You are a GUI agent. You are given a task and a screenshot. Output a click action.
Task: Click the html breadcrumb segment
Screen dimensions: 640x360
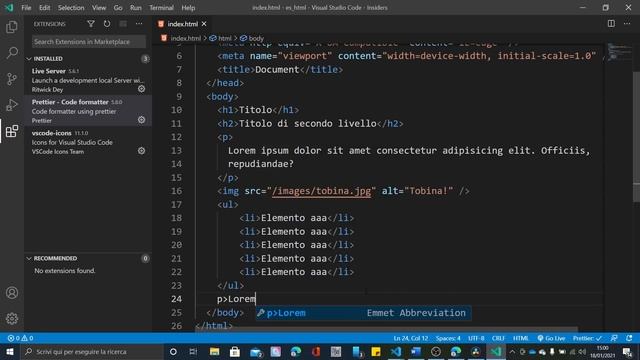pyautogui.click(x=220, y=38)
